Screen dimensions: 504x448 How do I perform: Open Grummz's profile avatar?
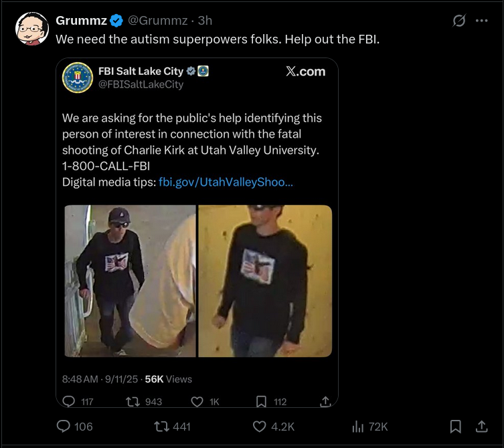point(32,28)
